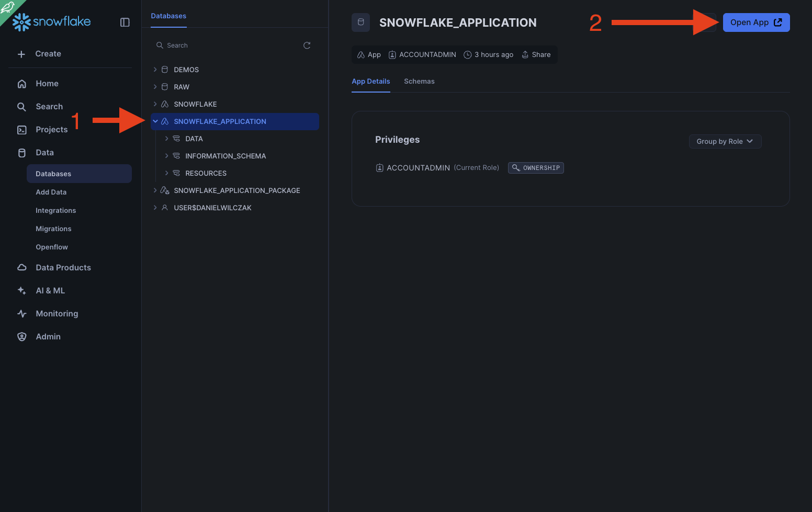Click the Snowflake logo
The image size is (812, 512).
coord(51,22)
